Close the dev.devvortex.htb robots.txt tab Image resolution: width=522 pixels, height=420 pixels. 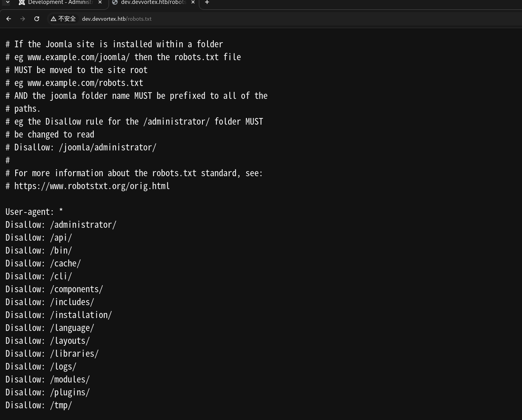click(x=193, y=2)
